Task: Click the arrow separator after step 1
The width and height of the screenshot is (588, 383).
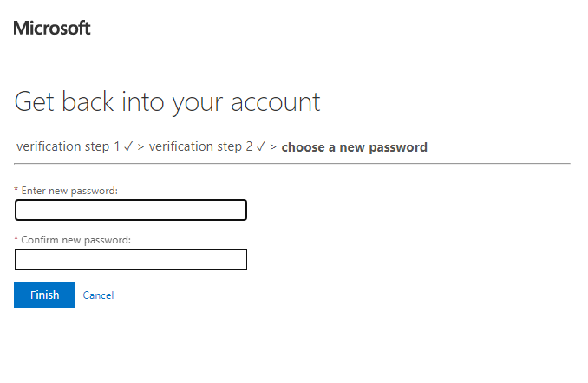Action: tap(140, 147)
